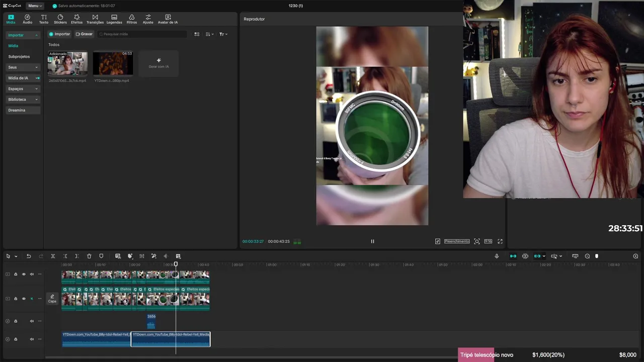
Task: Toggle main track magnet
Action: click(513, 256)
